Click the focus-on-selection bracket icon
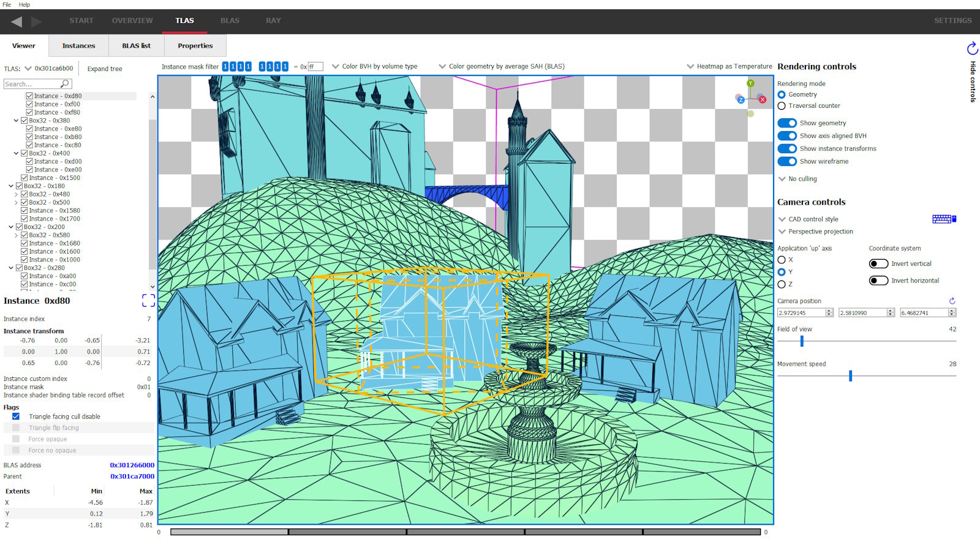Screen dimensions: 980x539 tap(148, 300)
